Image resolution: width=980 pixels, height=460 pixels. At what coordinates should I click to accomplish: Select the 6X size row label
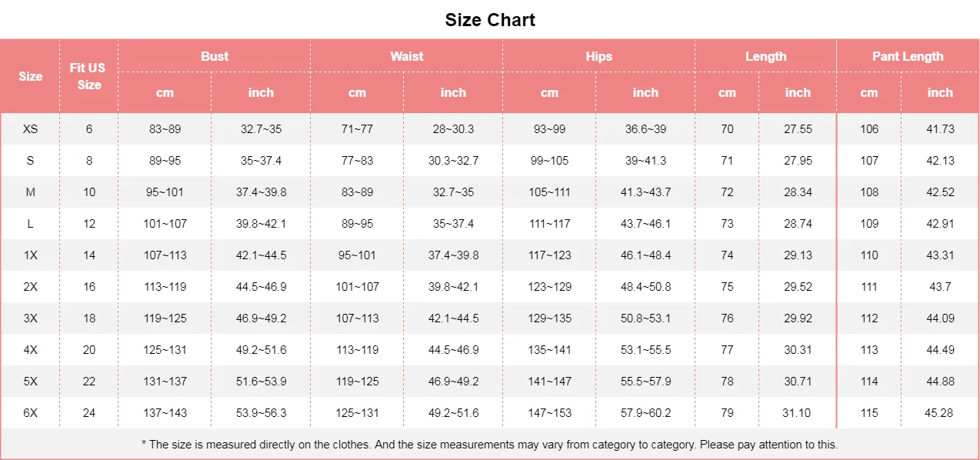30,413
